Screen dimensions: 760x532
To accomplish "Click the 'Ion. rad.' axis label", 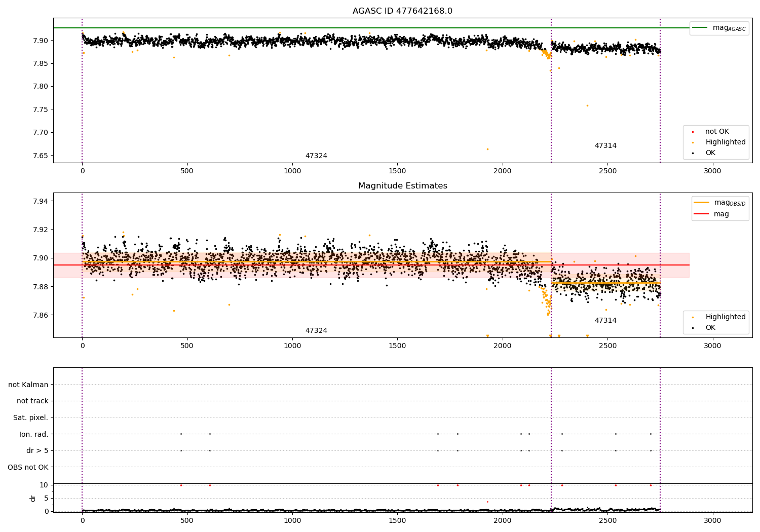I will click(x=34, y=434).
